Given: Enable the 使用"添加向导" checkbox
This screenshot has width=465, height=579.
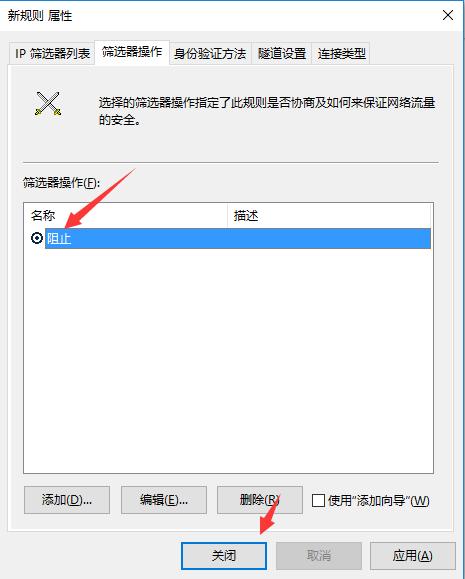Looking at the screenshot, I should point(318,501).
